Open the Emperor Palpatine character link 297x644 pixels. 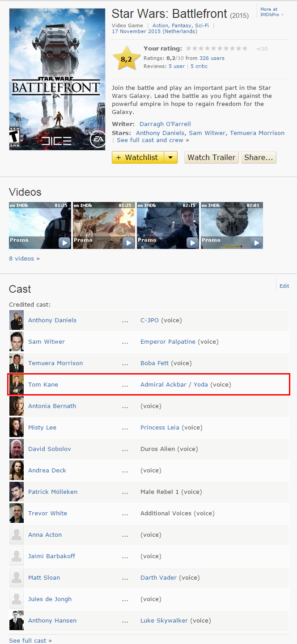coord(168,341)
